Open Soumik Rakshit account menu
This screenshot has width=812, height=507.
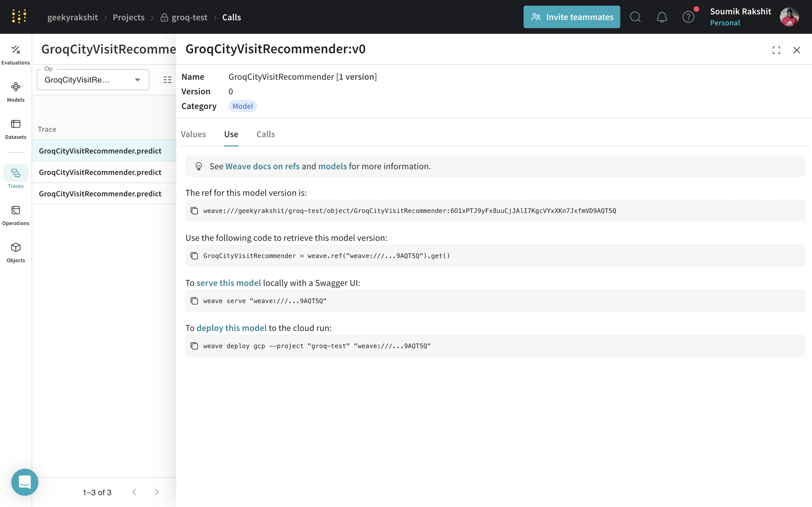point(789,17)
